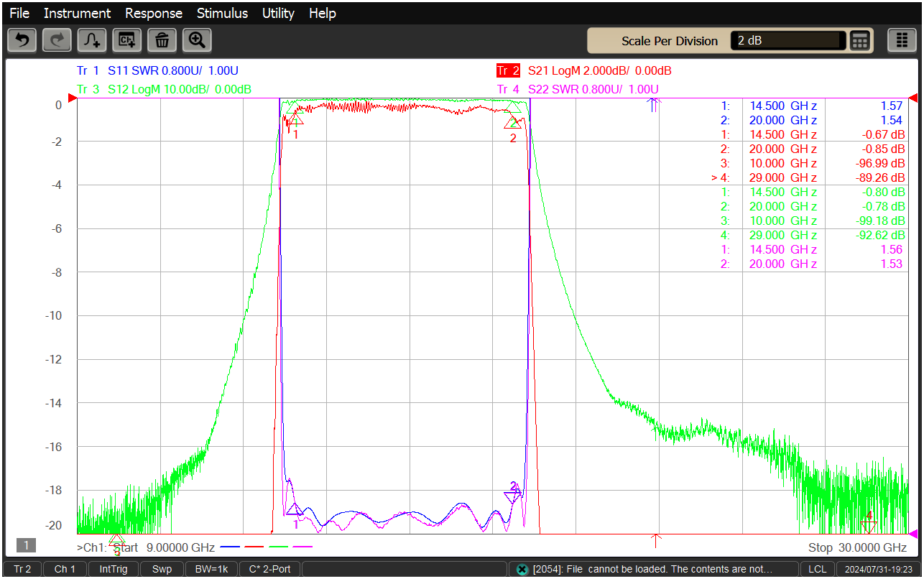
Task: Click the green marker readout -0.80 dB
Action: tap(884, 192)
